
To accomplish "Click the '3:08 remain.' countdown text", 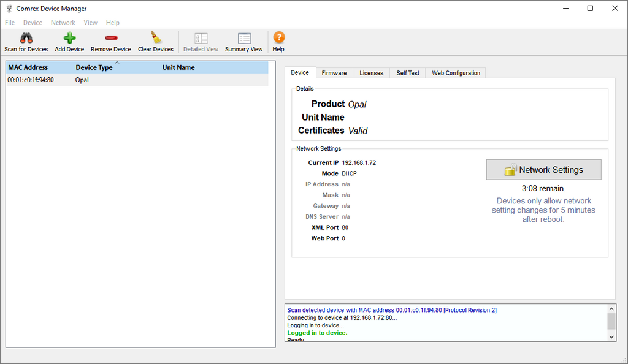I will 543,188.
